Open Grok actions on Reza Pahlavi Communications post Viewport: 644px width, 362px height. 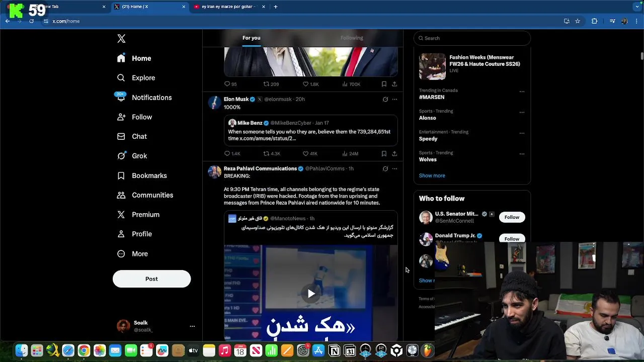tap(385, 169)
